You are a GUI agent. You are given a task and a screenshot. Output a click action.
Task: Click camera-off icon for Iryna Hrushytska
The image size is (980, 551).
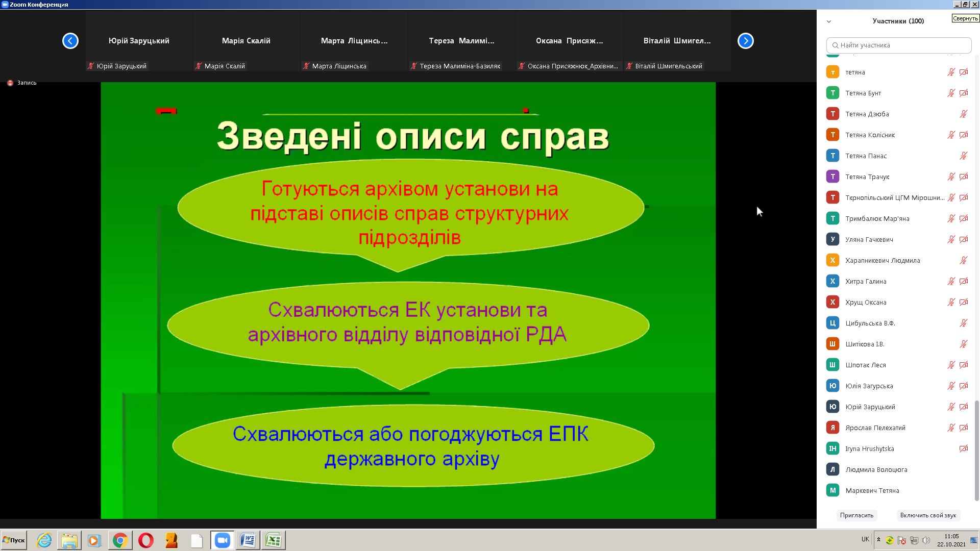(x=964, y=448)
